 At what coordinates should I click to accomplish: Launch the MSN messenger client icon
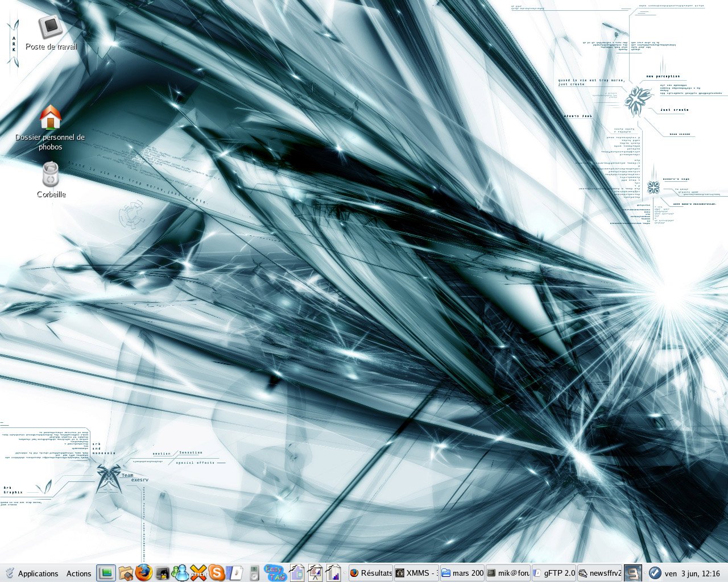(180, 573)
